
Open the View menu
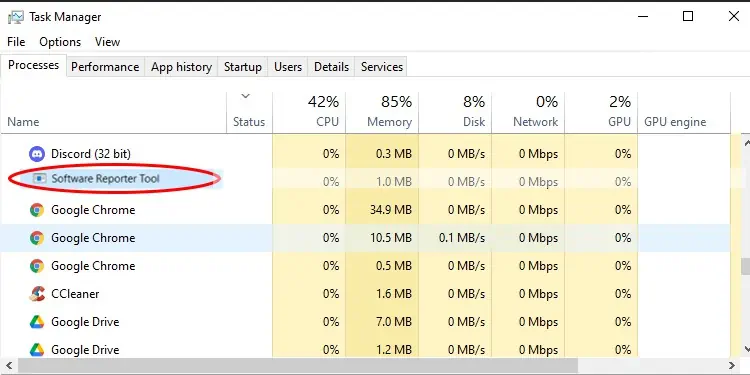click(107, 42)
